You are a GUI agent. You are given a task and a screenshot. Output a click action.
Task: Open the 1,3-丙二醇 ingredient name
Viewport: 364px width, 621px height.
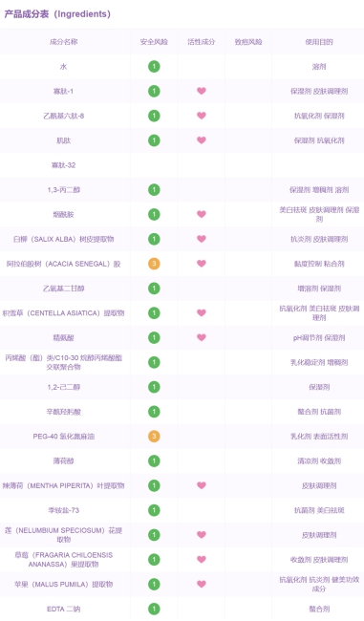[64, 190]
